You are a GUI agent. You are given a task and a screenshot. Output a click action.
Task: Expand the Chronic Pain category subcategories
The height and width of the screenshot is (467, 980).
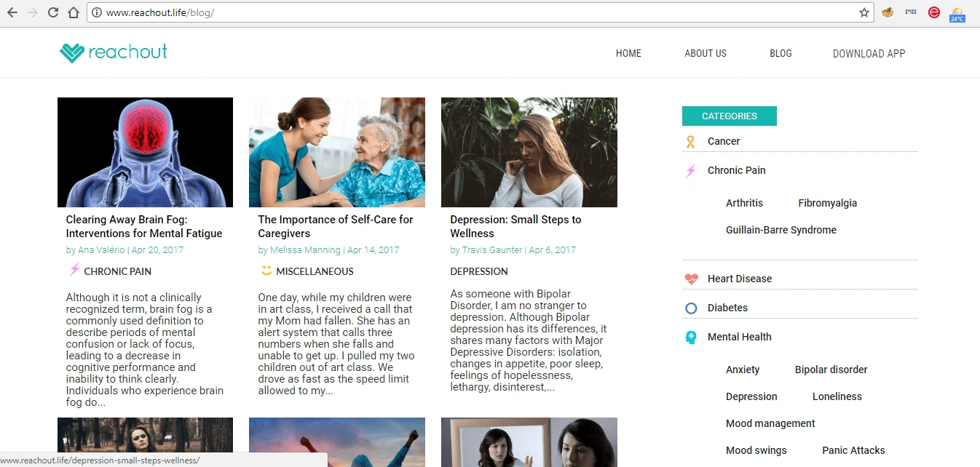coord(736,170)
